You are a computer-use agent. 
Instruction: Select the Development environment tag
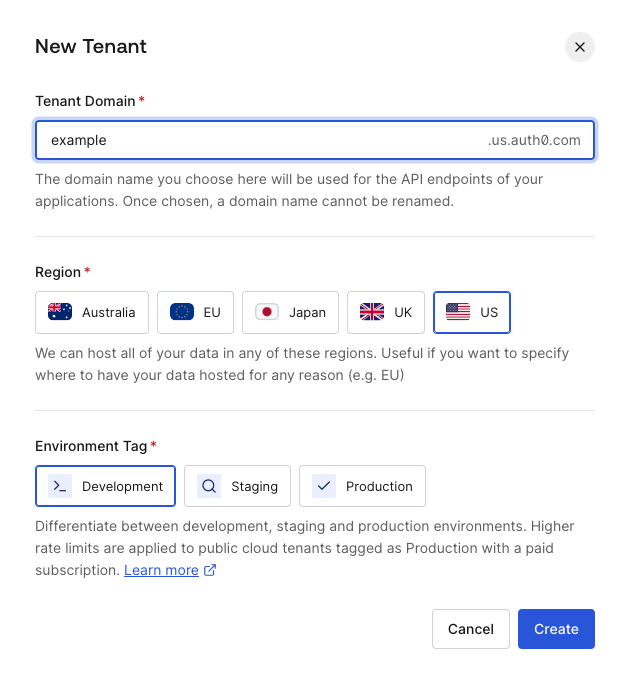(105, 486)
